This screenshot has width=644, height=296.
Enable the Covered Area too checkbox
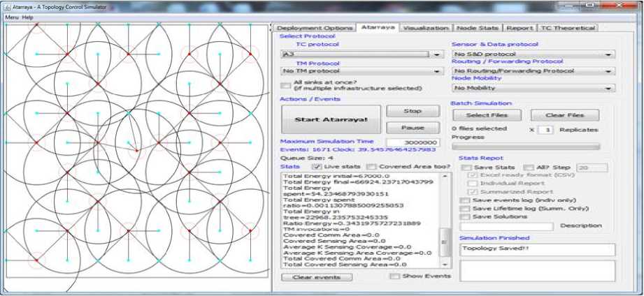[x=372, y=167]
